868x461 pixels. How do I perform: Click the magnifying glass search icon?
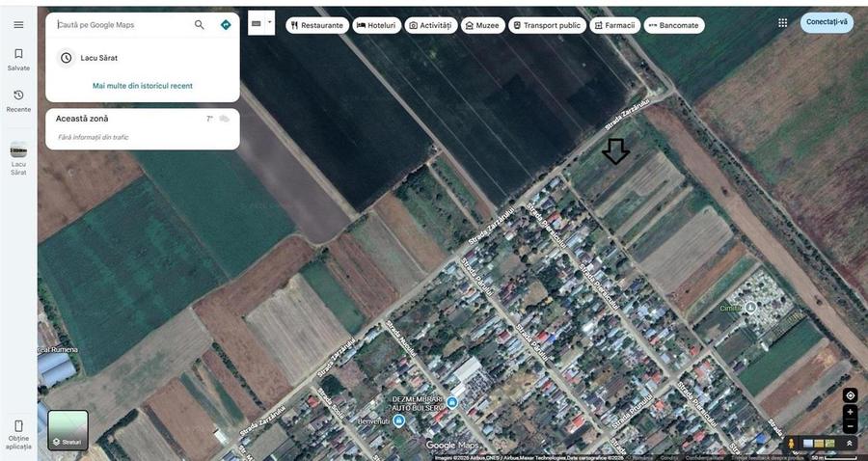point(200,25)
